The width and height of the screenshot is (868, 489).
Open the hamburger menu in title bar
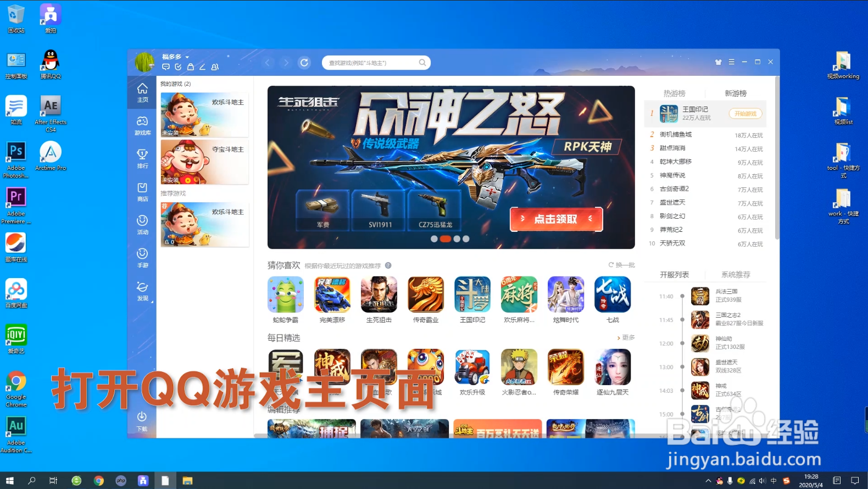click(731, 62)
